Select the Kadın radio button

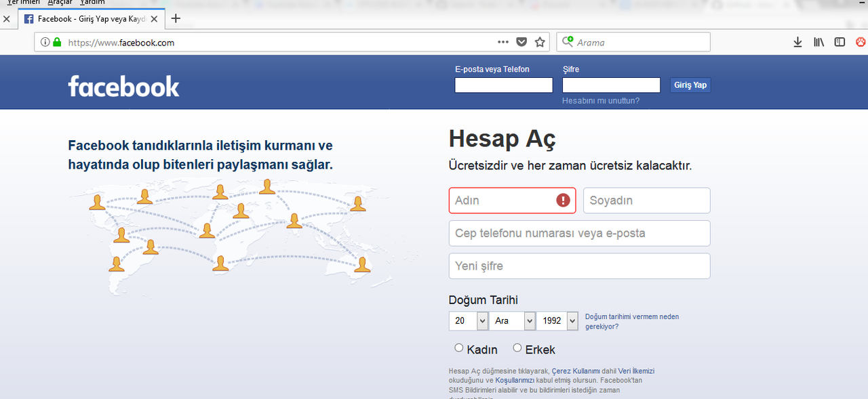pyautogui.click(x=459, y=348)
